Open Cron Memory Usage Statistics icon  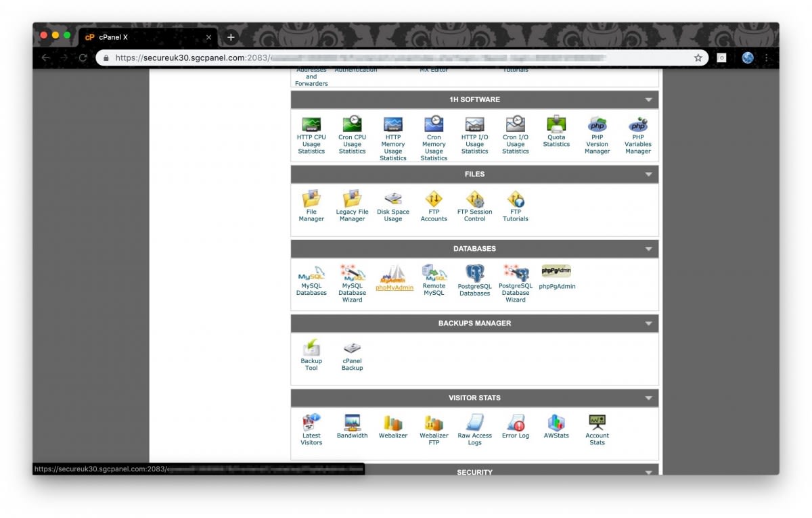434,124
